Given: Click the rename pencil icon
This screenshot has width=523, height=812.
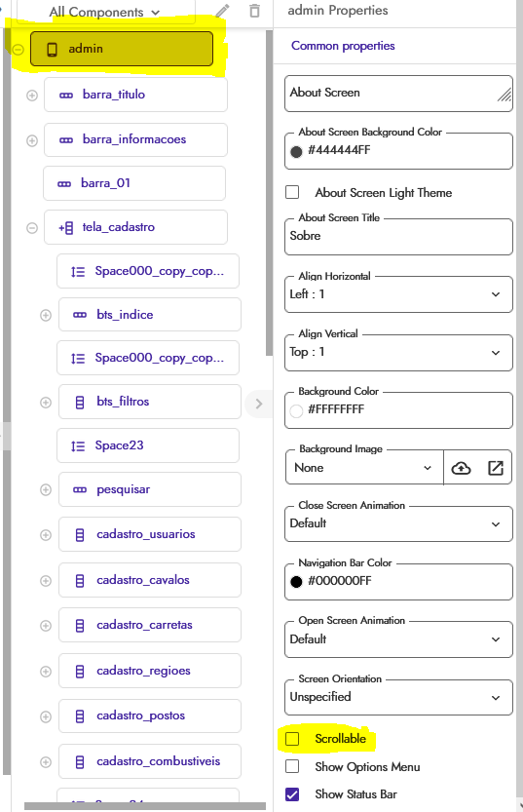Looking at the screenshot, I should point(222,11).
